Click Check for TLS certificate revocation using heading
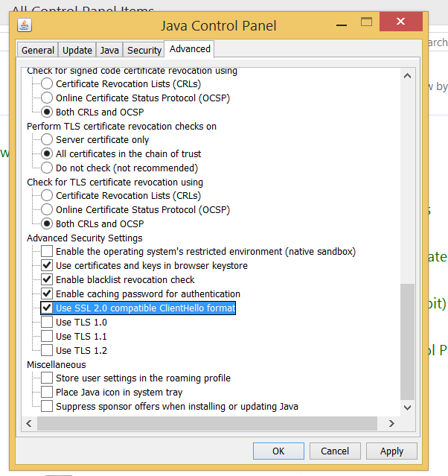The image size is (448, 476). pyautogui.click(x=115, y=183)
